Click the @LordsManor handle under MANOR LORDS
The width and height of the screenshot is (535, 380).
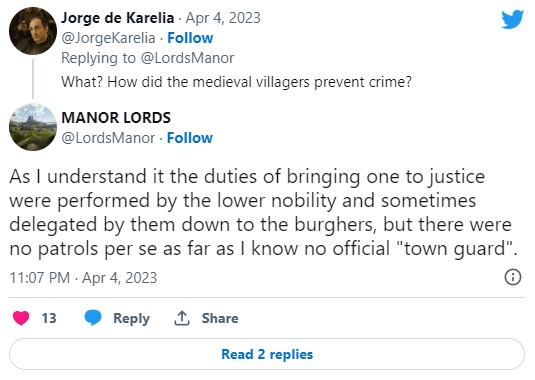pyautogui.click(x=109, y=138)
